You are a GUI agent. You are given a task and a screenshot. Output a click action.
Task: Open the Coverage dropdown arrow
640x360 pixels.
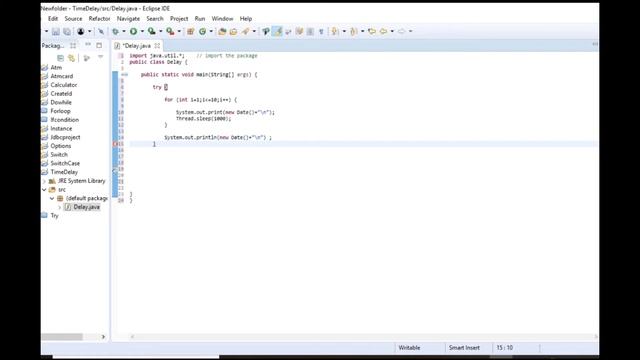[160, 31]
